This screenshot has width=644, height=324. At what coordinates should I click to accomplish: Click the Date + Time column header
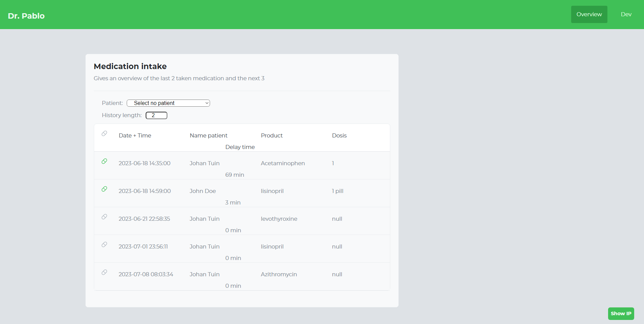(135, 135)
